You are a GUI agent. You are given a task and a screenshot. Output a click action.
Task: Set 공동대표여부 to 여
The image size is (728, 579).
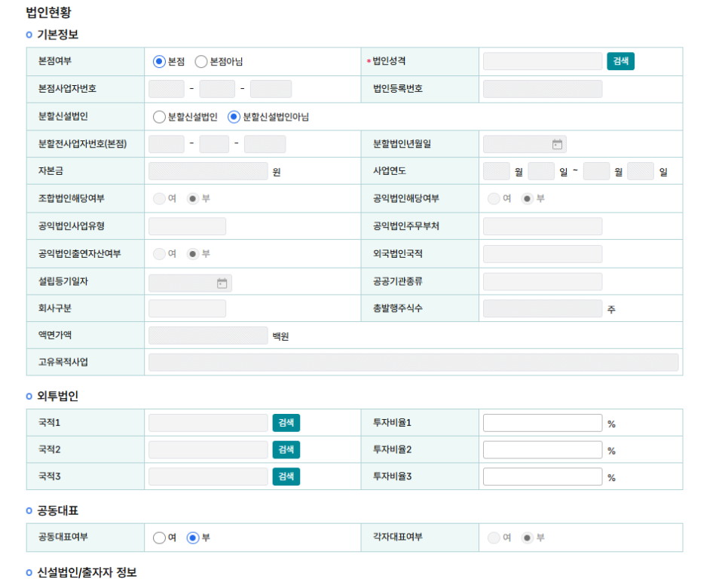(159, 538)
